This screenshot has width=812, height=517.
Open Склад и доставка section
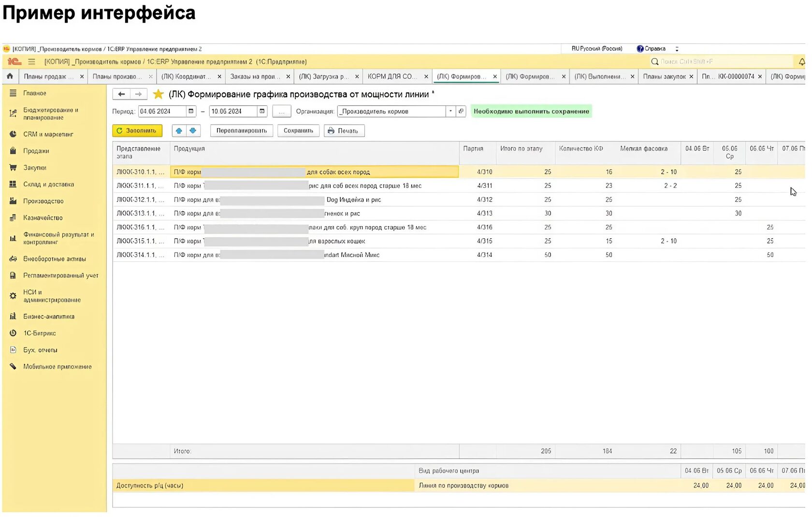[48, 185]
